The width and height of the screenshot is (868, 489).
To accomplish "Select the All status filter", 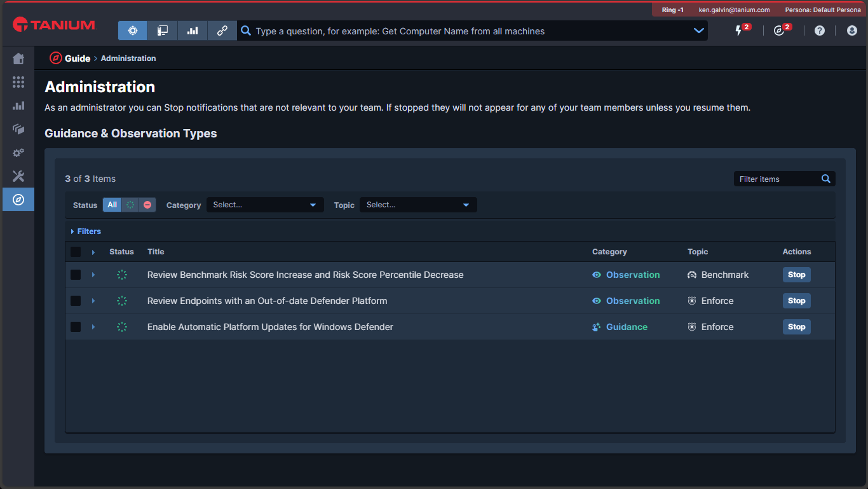I will click(112, 205).
